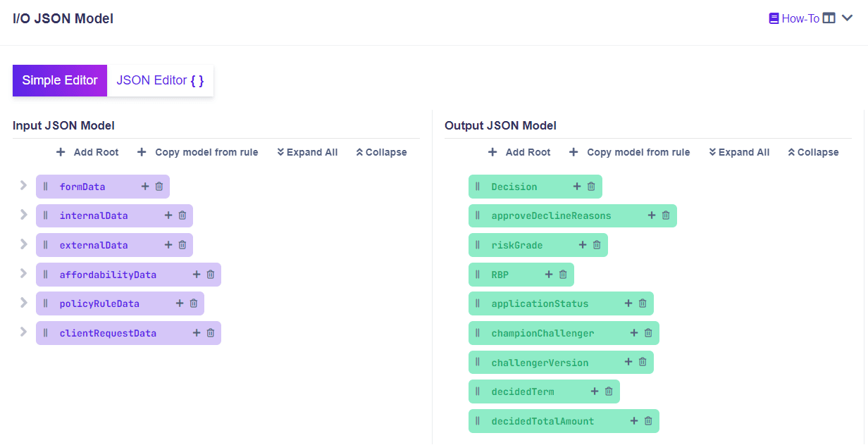Delete the formData node using trash icon
Viewport: 868px width, 445px height.
click(159, 187)
